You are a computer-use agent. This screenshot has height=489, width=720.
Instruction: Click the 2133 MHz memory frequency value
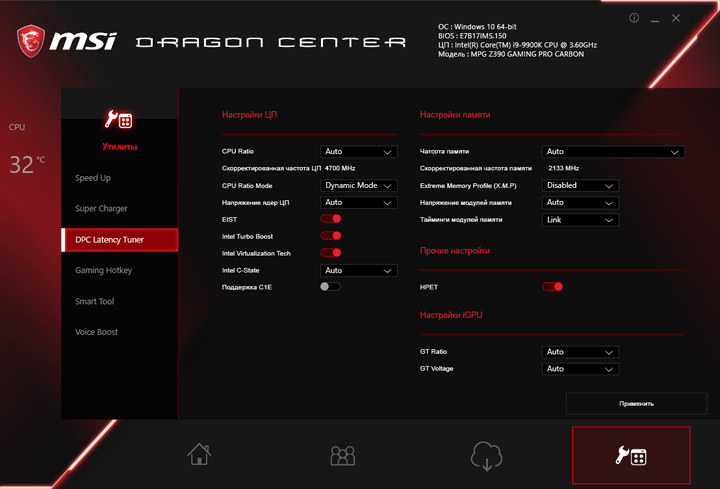click(x=563, y=169)
